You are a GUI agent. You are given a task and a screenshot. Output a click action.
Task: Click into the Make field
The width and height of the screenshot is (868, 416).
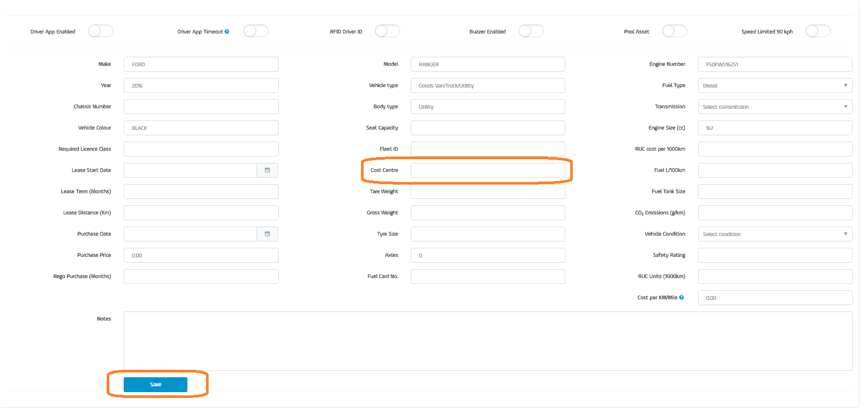201,64
